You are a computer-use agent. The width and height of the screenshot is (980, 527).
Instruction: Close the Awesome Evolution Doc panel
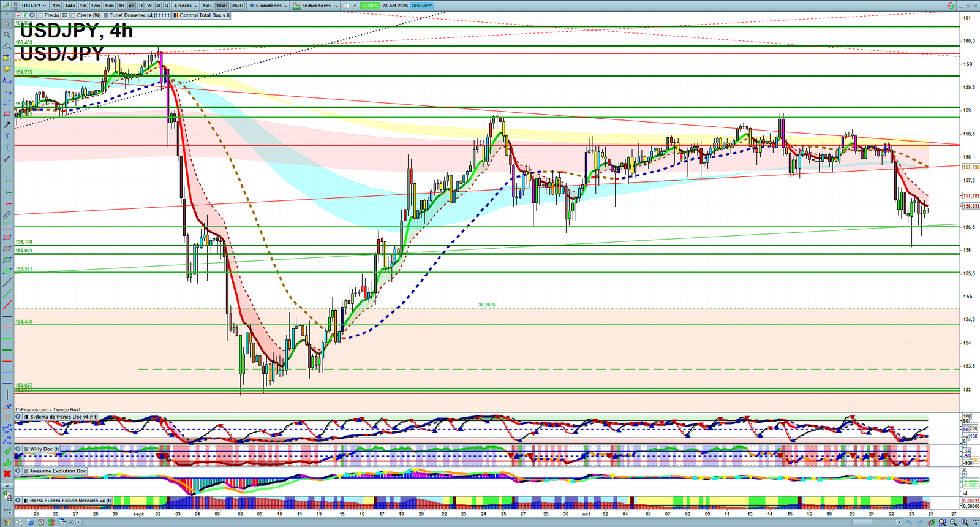18,471
